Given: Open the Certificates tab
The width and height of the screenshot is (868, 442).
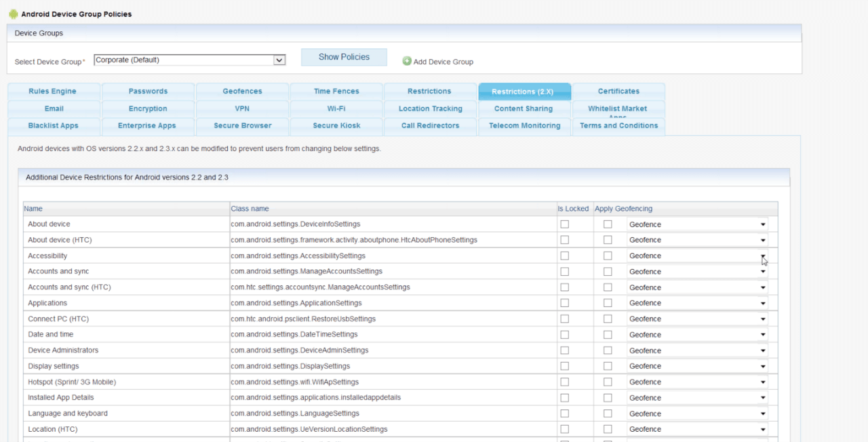Looking at the screenshot, I should point(618,92).
